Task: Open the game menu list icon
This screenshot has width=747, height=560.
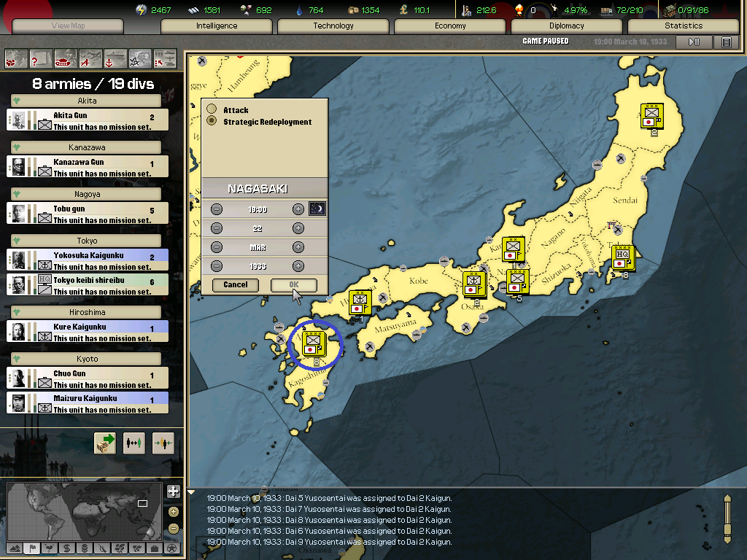Action: click(727, 42)
